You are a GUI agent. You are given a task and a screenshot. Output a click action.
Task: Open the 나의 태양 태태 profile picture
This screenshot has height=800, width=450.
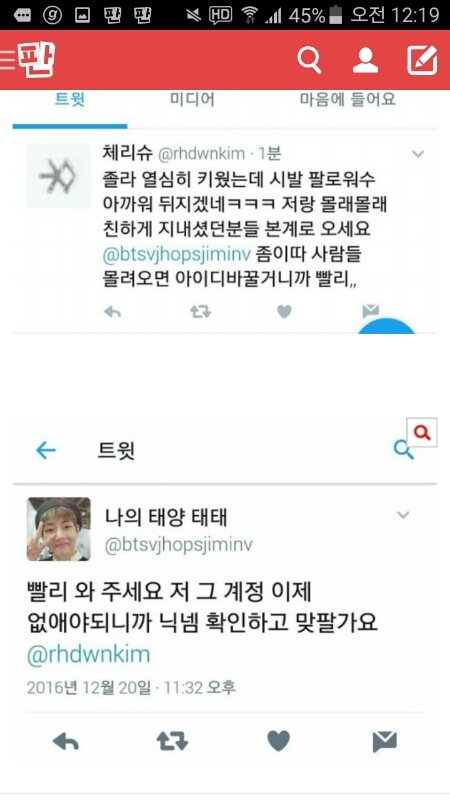tap(59, 529)
